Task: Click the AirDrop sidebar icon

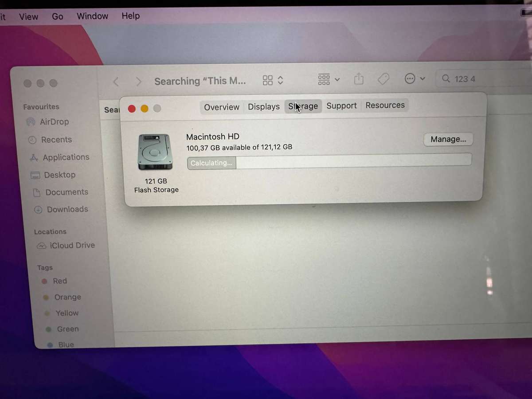Action: tap(31, 121)
